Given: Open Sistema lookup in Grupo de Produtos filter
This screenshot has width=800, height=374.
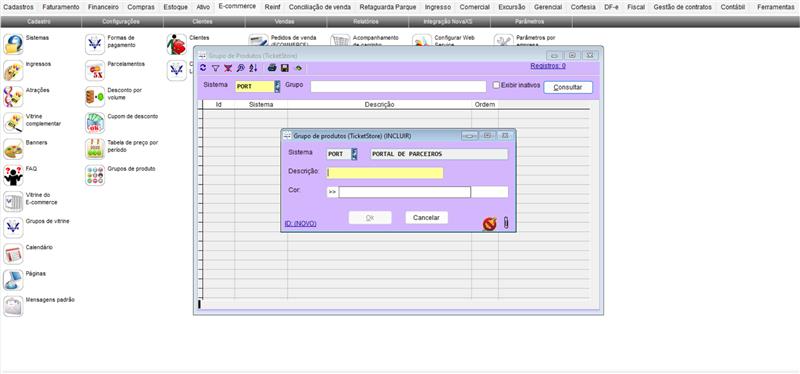Looking at the screenshot, I should pyautogui.click(x=278, y=87).
